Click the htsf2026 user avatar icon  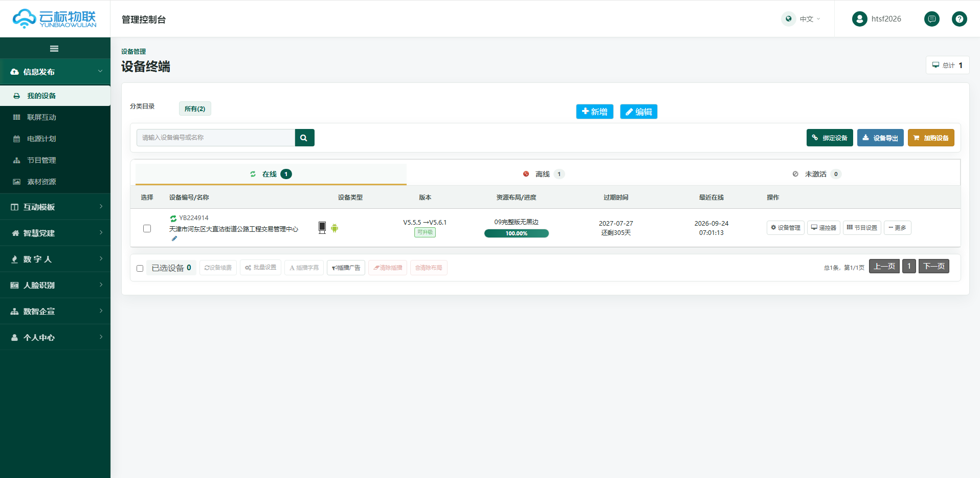[x=860, y=19]
